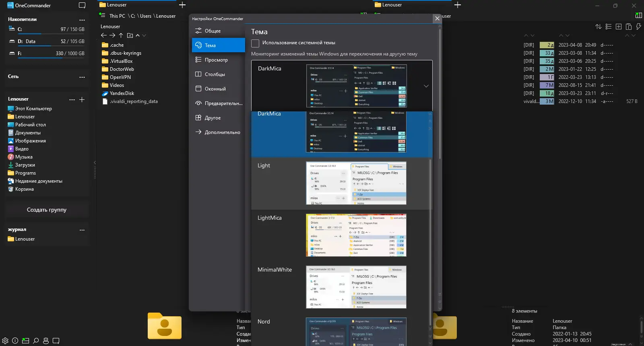Open Корзина in favorites

(x=21, y=189)
